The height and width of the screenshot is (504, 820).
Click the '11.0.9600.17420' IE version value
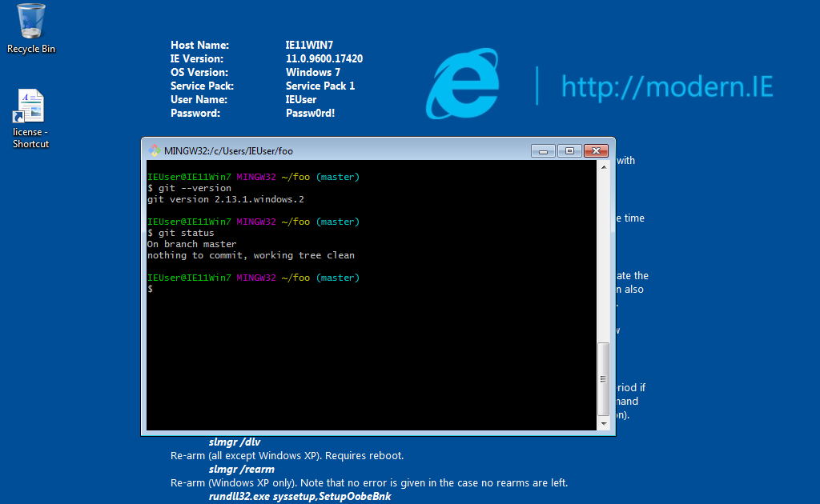pos(324,59)
